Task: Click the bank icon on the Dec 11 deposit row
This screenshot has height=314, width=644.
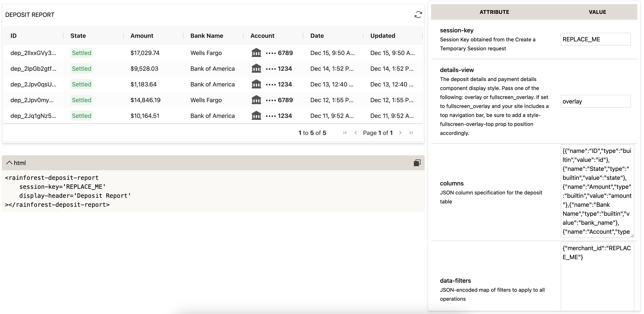Action: tap(256, 116)
